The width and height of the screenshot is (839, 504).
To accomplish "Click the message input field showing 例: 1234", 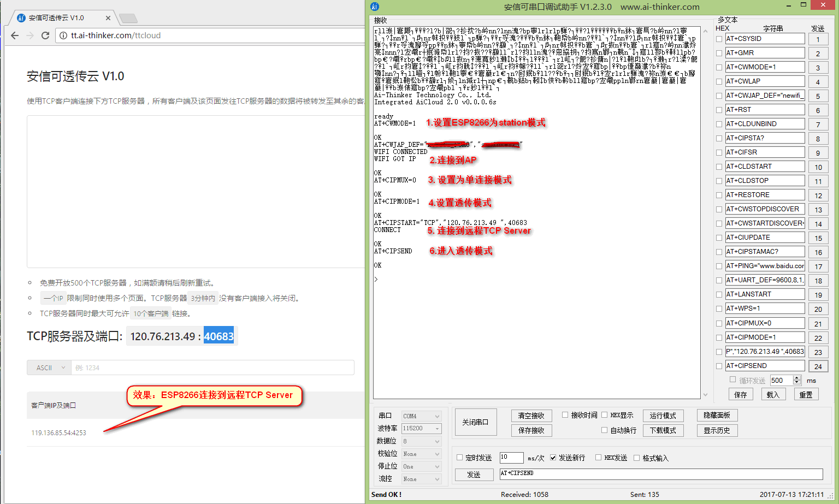I will 212,367.
